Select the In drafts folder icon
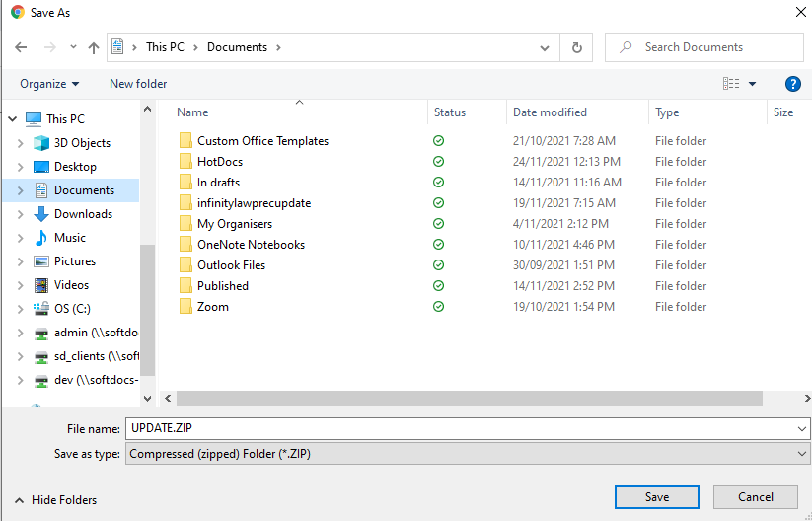This screenshot has height=521, width=812. (185, 183)
